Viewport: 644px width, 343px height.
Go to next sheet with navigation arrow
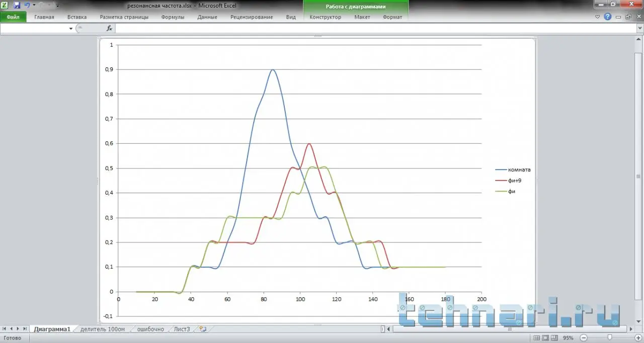(19, 329)
